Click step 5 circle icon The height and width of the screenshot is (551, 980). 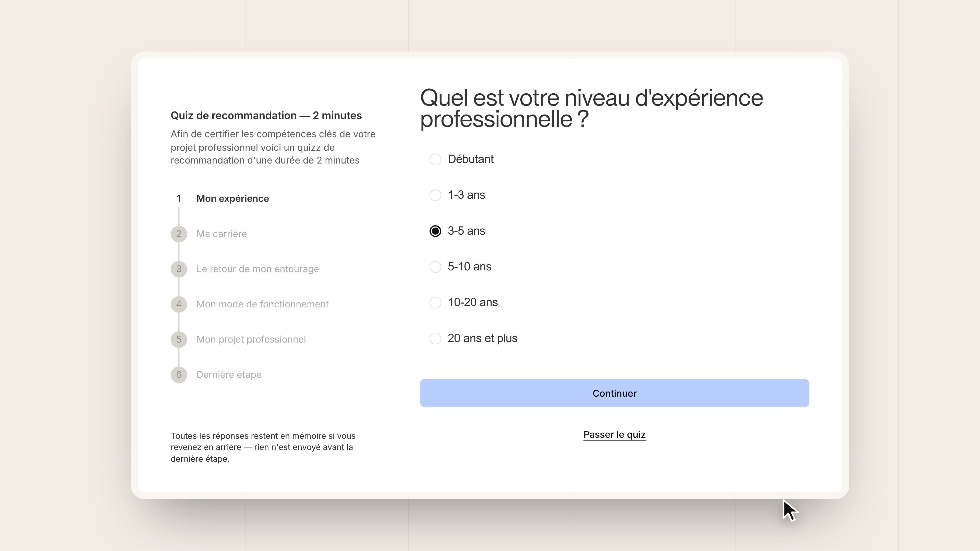pos(179,340)
